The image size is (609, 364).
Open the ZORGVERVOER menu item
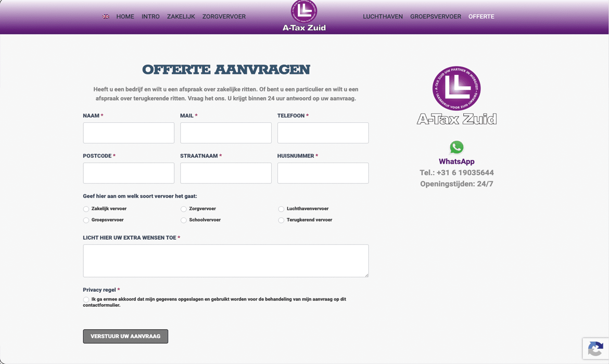(x=224, y=17)
